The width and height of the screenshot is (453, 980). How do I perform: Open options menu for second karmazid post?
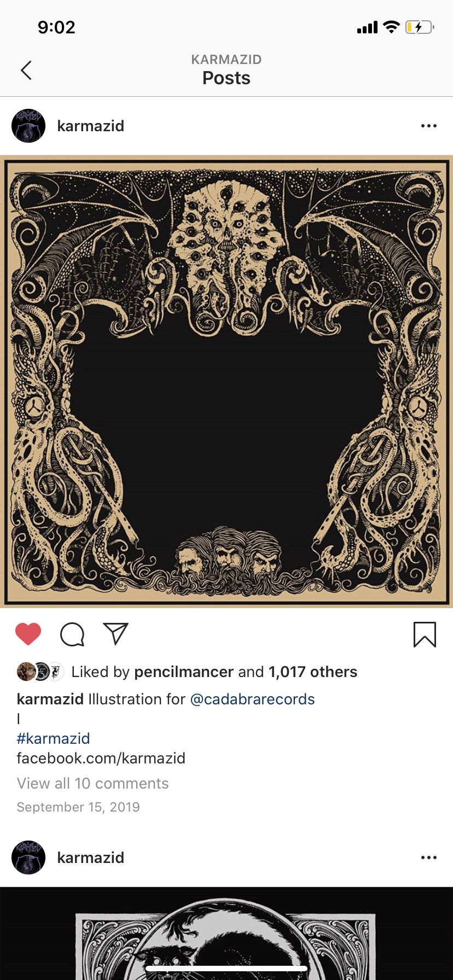pyautogui.click(x=429, y=857)
